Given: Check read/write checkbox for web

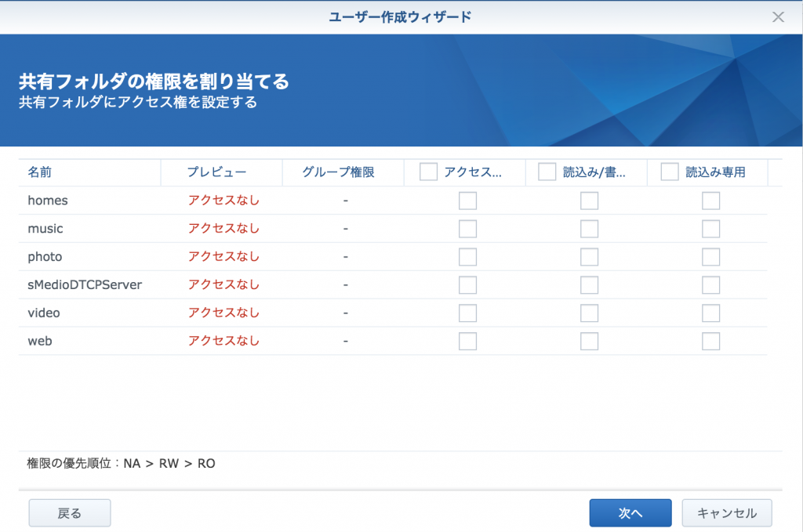Looking at the screenshot, I should [590, 341].
